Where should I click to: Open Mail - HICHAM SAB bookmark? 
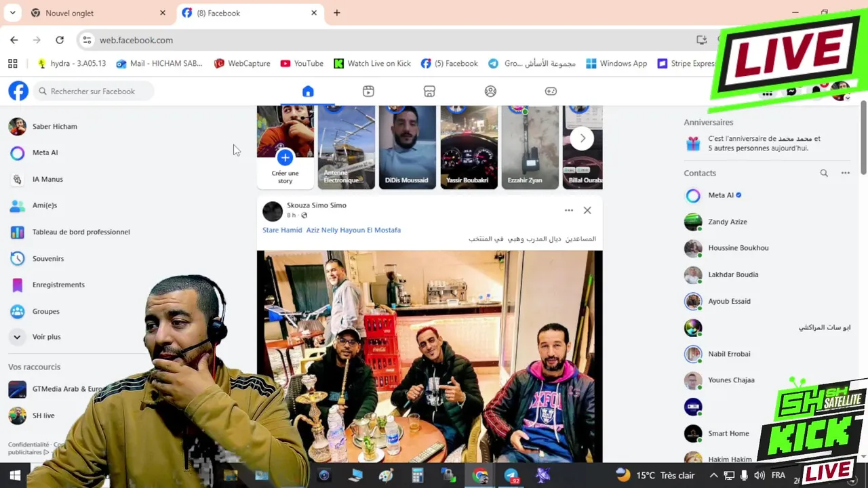159,63
